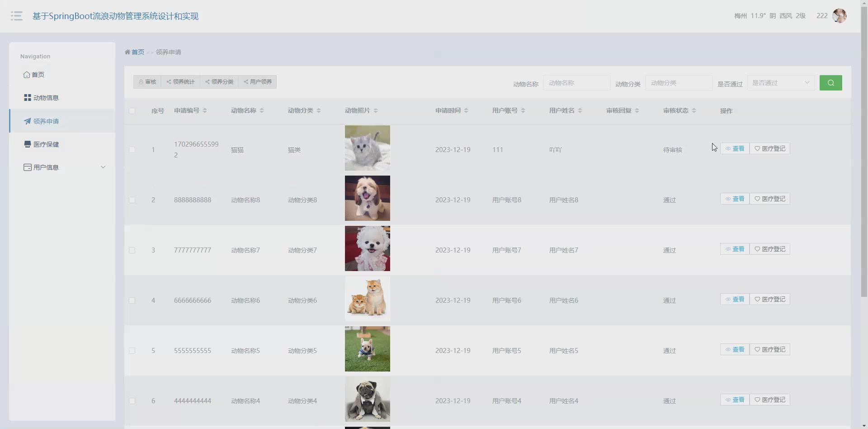Toggle the hamburger menu icon
868x429 pixels.
17,16
